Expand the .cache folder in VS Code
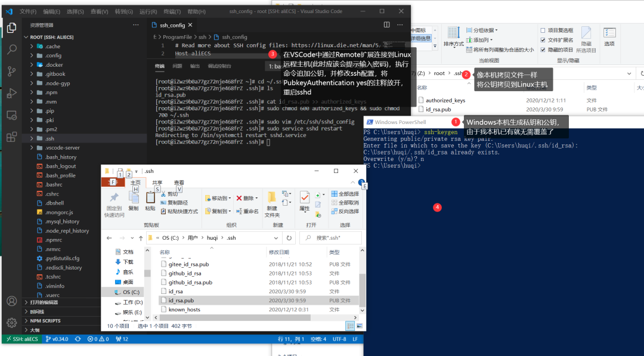 [32, 47]
